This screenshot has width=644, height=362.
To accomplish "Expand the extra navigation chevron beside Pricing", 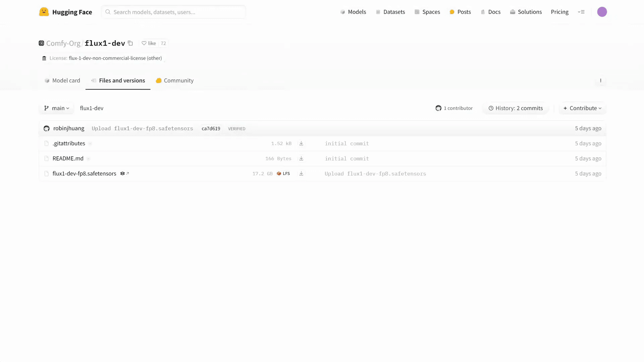I will point(582,12).
